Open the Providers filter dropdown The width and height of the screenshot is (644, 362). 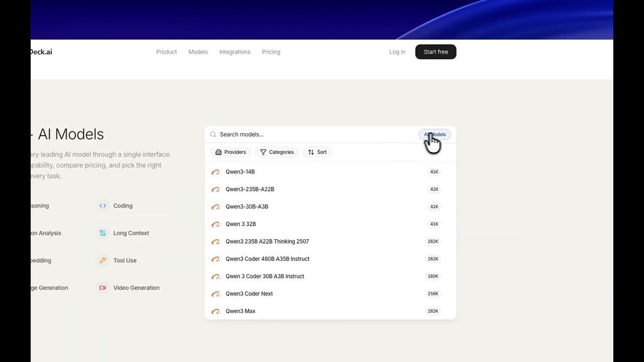coord(230,152)
